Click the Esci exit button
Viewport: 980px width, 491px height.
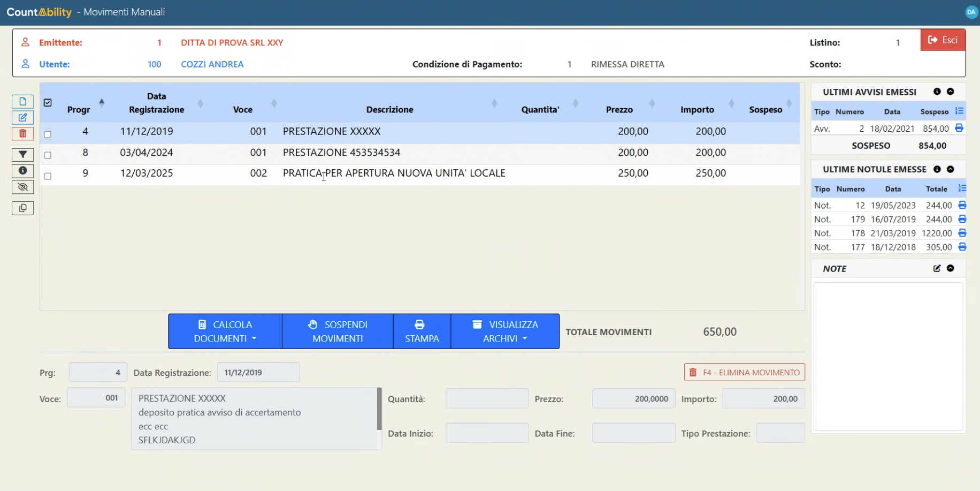(x=943, y=40)
